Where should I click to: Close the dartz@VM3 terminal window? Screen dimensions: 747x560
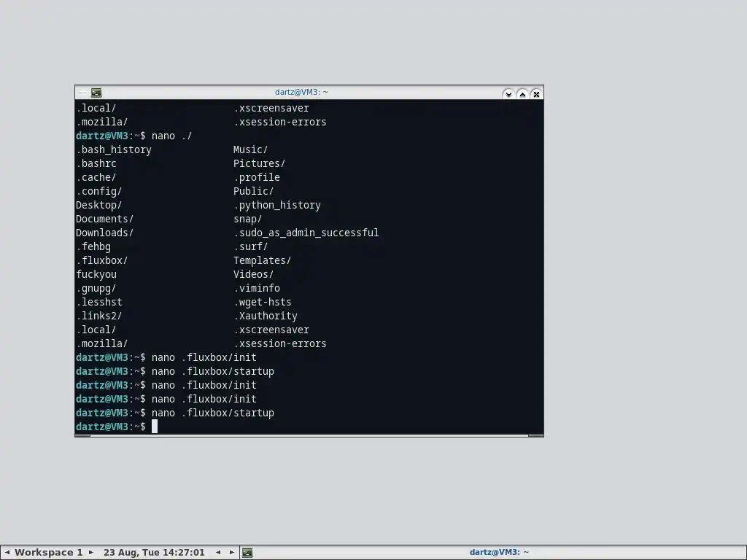[x=536, y=94]
